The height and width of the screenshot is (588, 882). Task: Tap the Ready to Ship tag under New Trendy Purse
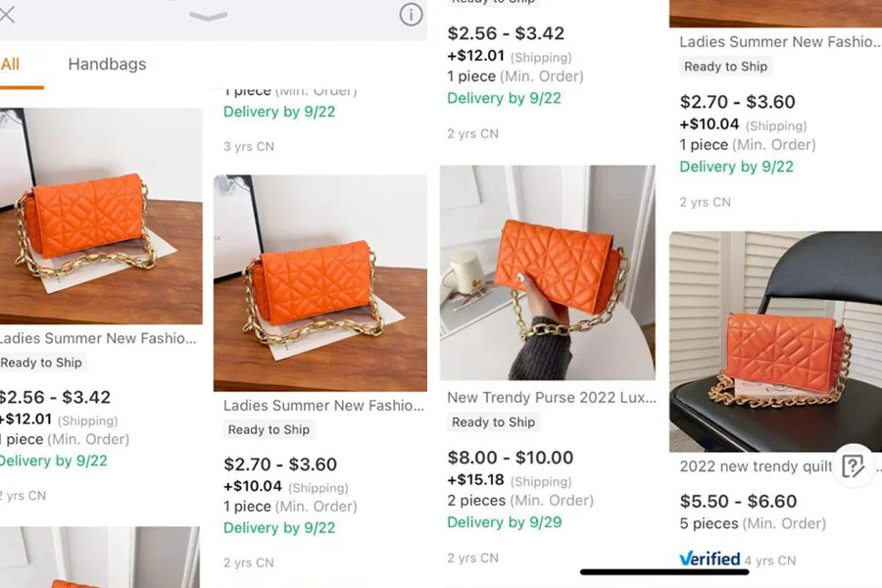(494, 422)
